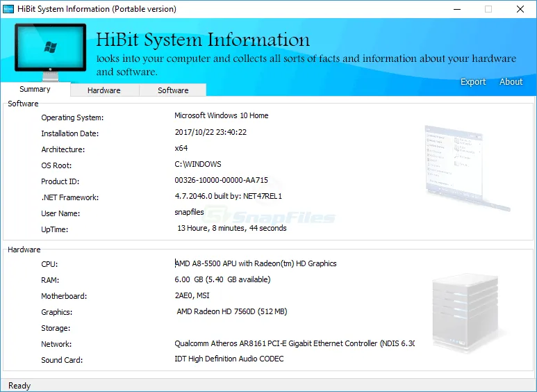The image size is (537, 392).
Task: Click the 'Operating System:' label
Action: pyautogui.click(x=72, y=117)
